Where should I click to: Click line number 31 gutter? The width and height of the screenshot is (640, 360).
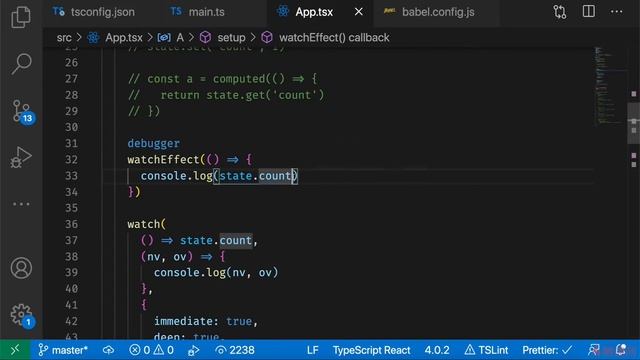point(71,143)
